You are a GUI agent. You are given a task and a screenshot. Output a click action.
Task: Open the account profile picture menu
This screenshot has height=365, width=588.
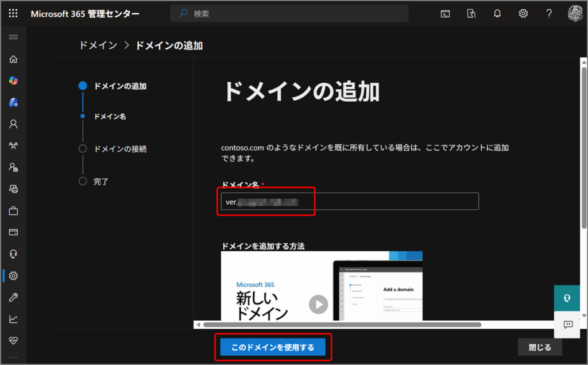575,14
